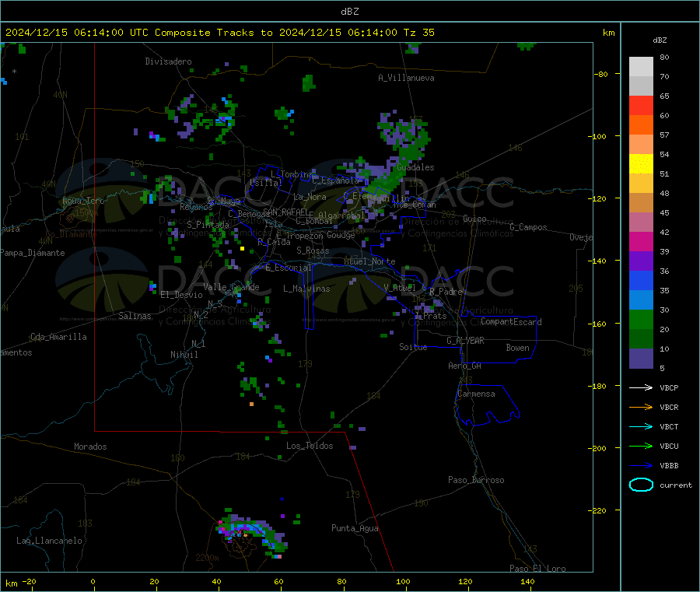The image size is (700, 592).
Task: Pick the purple 36-39 dBZ swatch
Action: click(641, 261)
